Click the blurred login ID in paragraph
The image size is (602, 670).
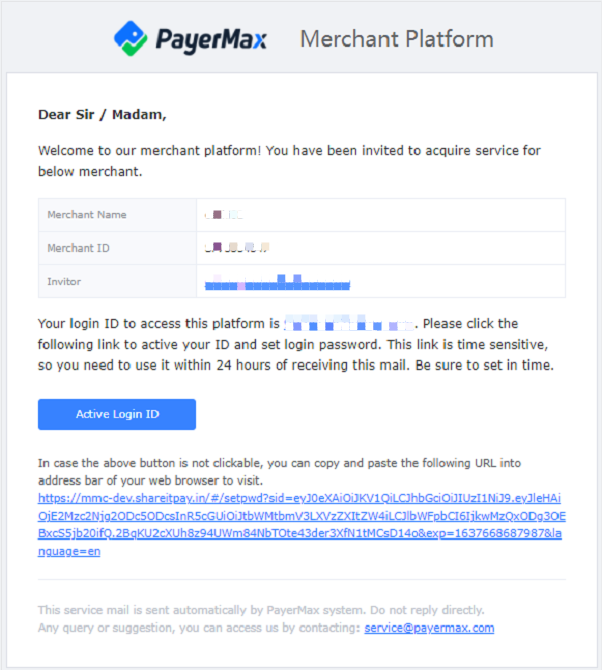click(349, 323)
